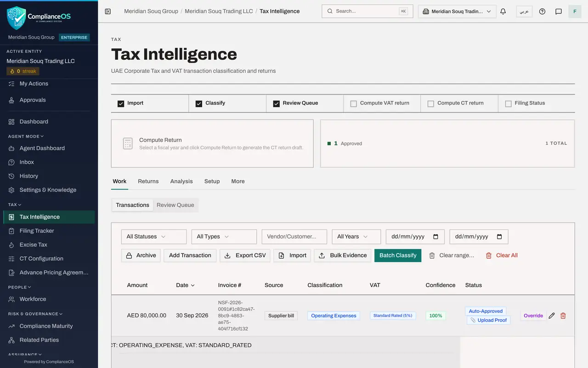
Task: Click the global Search box
Action: tap(367, 11)
